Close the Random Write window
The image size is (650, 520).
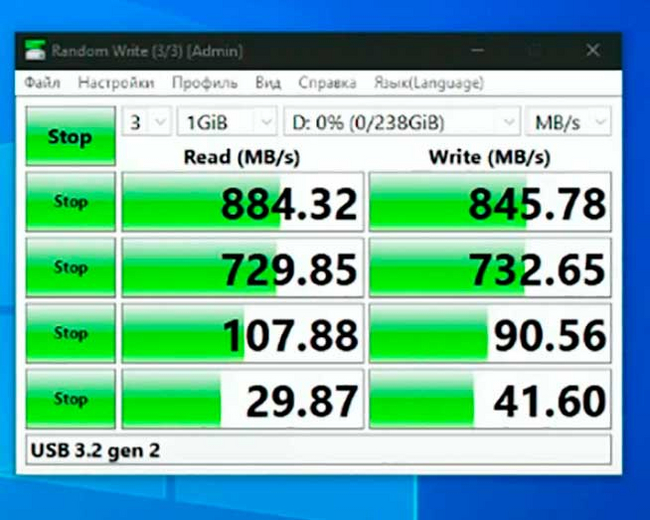point(593,50)
